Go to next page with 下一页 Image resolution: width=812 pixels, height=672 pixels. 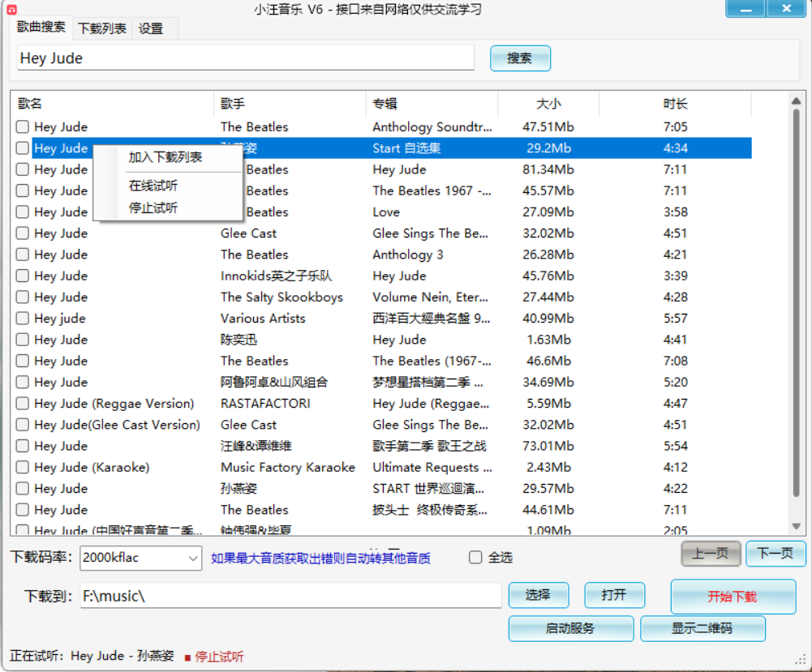(775, 554)
